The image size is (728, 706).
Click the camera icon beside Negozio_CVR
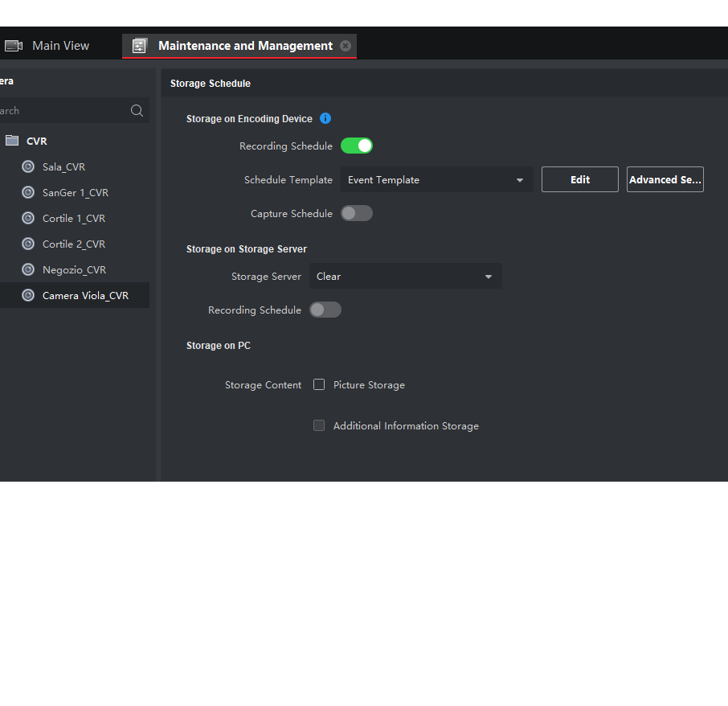click(28, 270)
